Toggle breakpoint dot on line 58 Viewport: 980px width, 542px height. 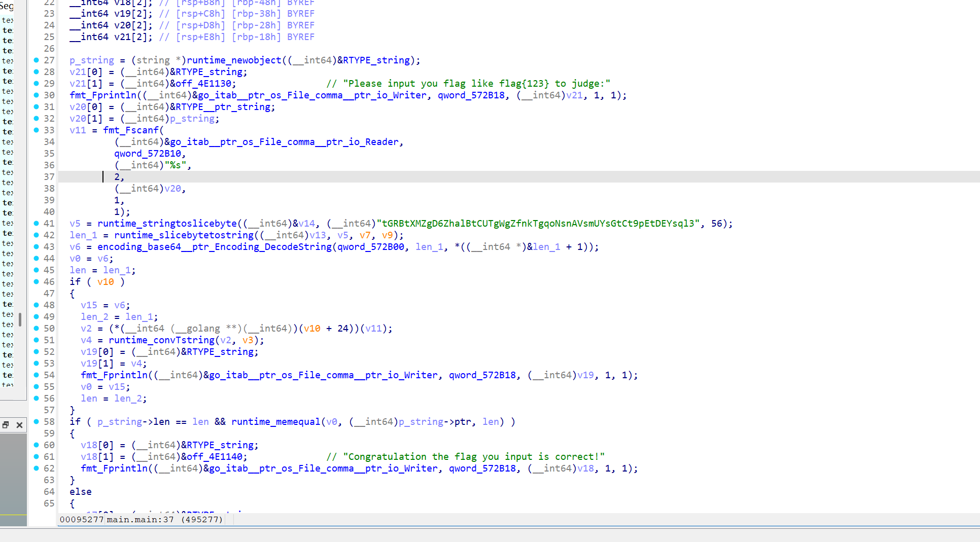pos(37,422)
